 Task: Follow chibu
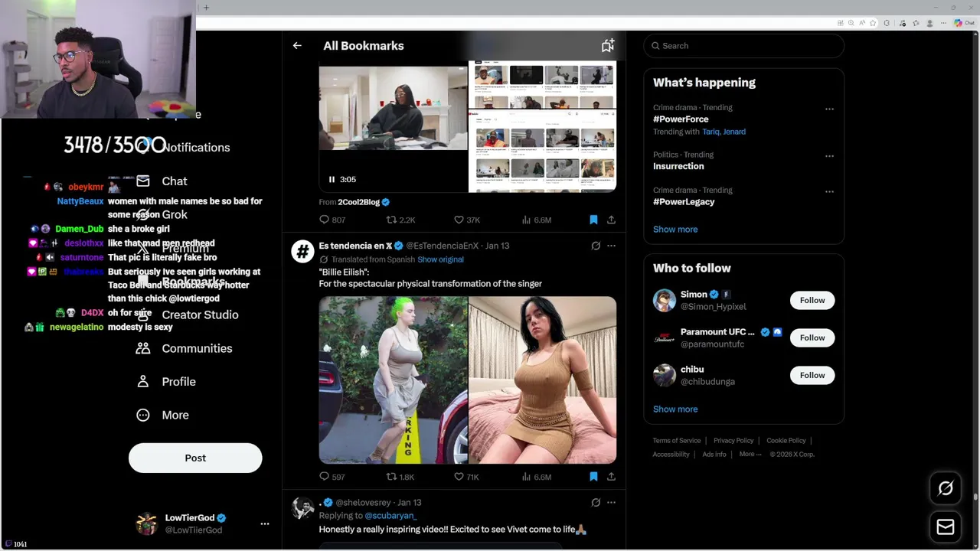tap(812, 375)
